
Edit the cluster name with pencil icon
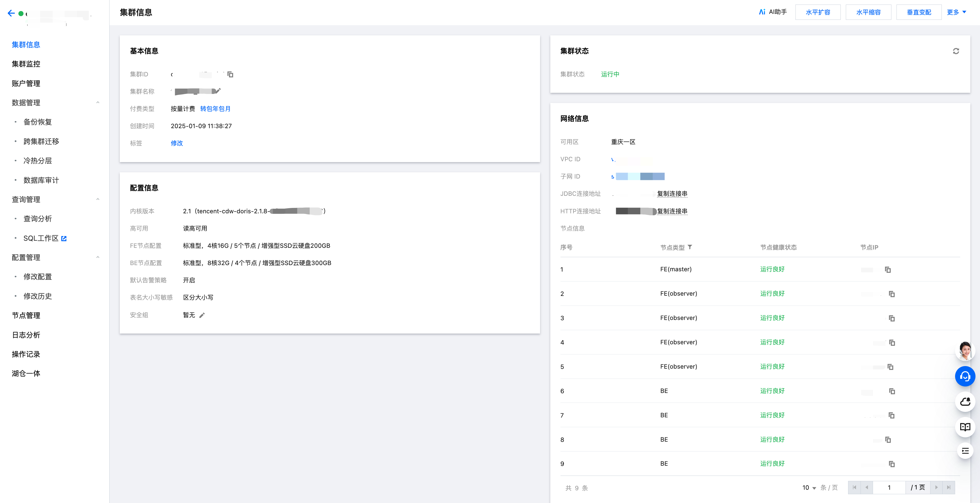coord(218,91)
